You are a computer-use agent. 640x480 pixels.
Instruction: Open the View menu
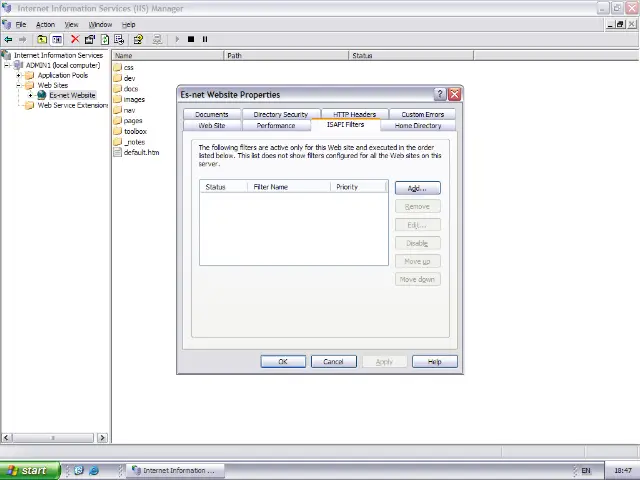pos(71,24)
